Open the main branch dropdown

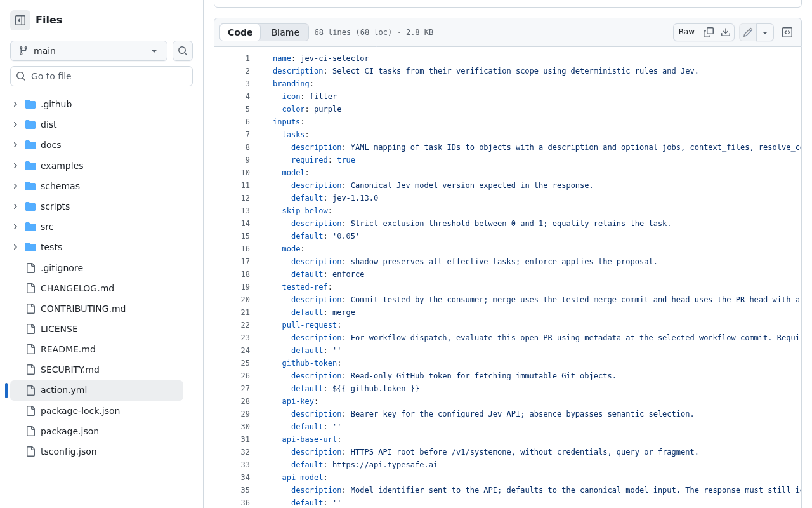coord(89,51)
